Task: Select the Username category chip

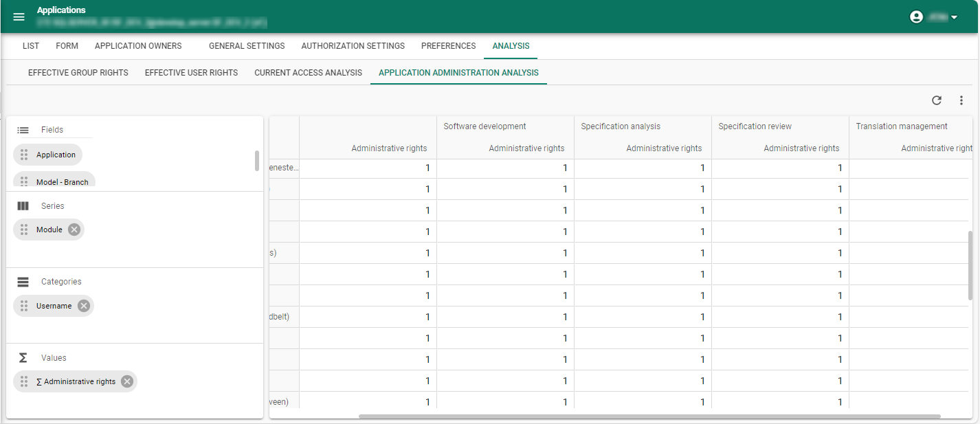Action: 54,306
